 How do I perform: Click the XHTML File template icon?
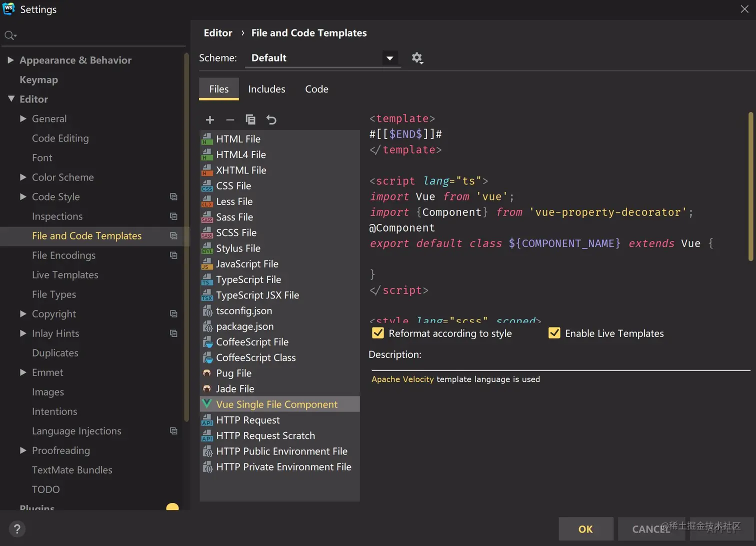point(207,170)
